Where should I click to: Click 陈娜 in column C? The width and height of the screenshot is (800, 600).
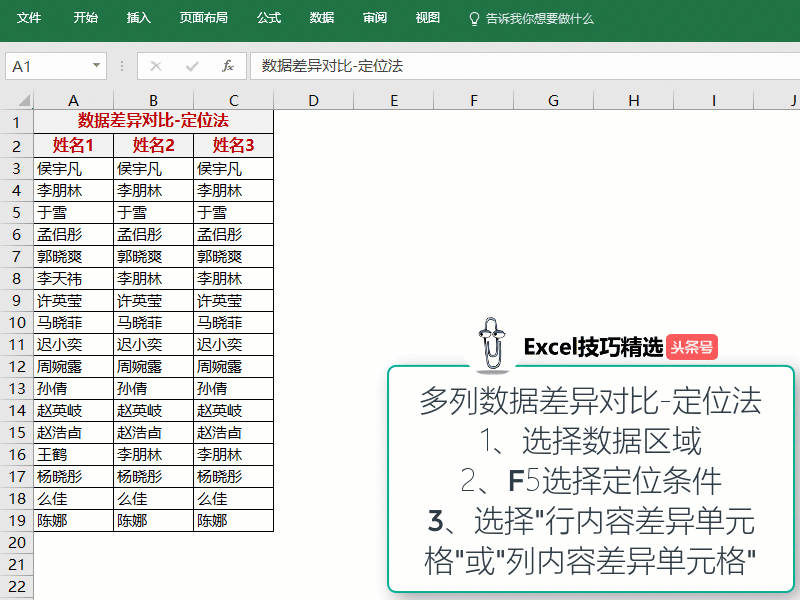(234, 520)
